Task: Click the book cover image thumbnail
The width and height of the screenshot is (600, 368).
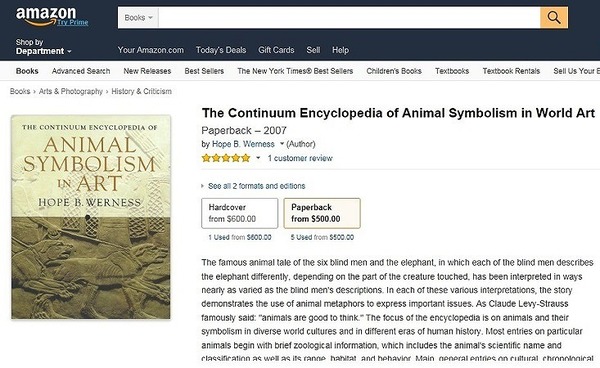Action: [x=91, y=217]
